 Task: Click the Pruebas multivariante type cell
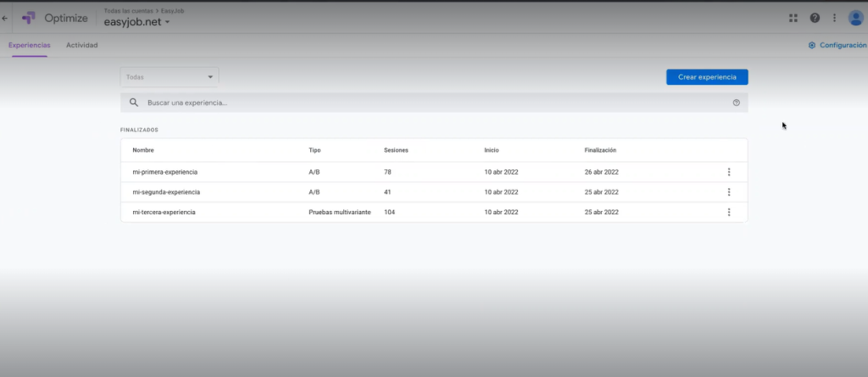[x=339, y=212]
